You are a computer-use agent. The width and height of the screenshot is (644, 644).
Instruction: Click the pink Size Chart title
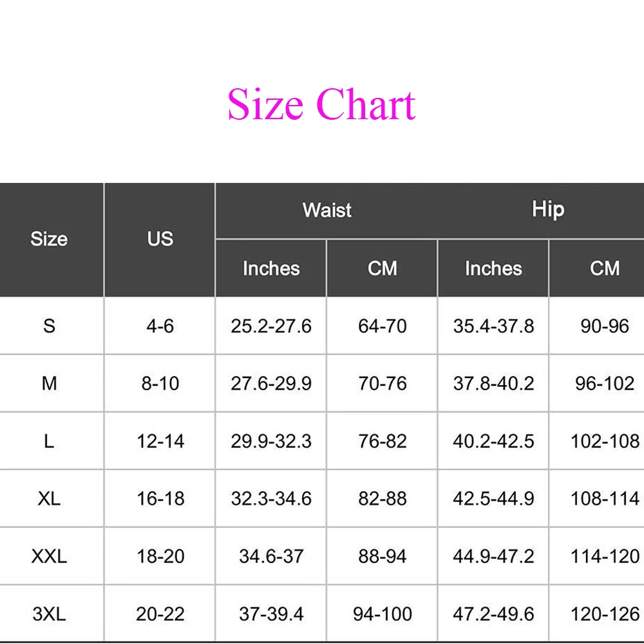[x=321, y=104]
